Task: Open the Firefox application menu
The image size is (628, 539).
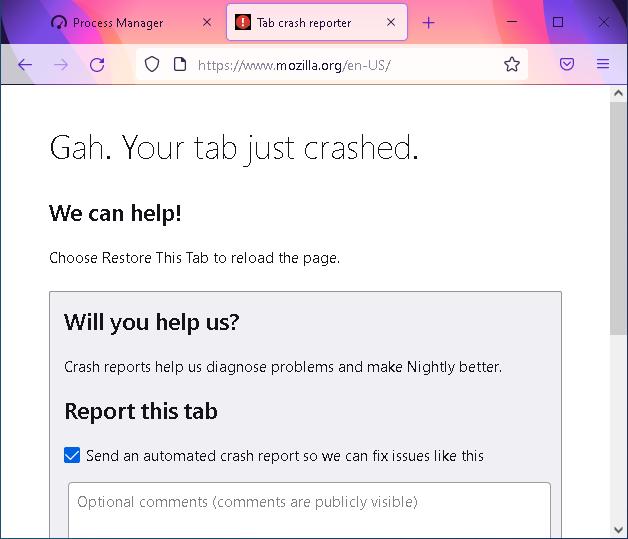Action: pyautogui.click(x=603, y=64)
